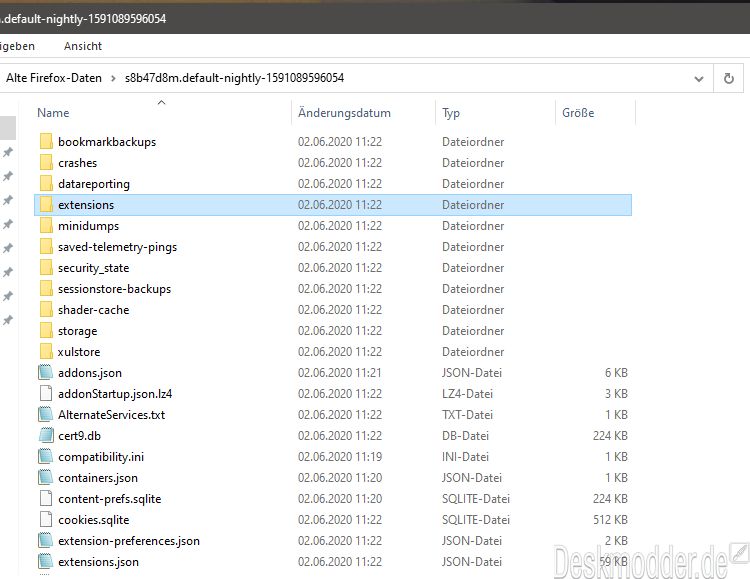Click the extensions.json file icon
Image resolution: width=750 pixels, height=579 pixels.
click(45, 562)
